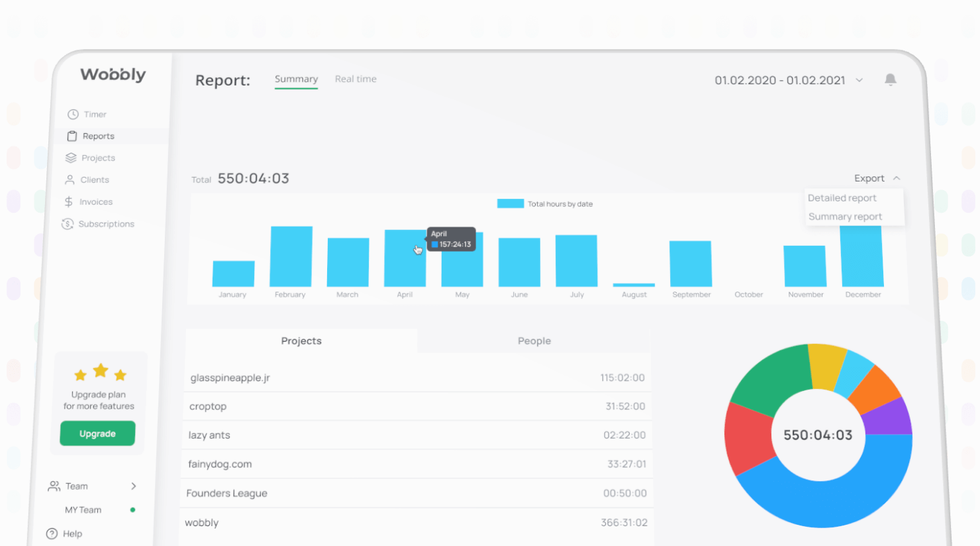Expand the Team submenu arrow
Screen dimensions: 980x546
tap(134, 486)
